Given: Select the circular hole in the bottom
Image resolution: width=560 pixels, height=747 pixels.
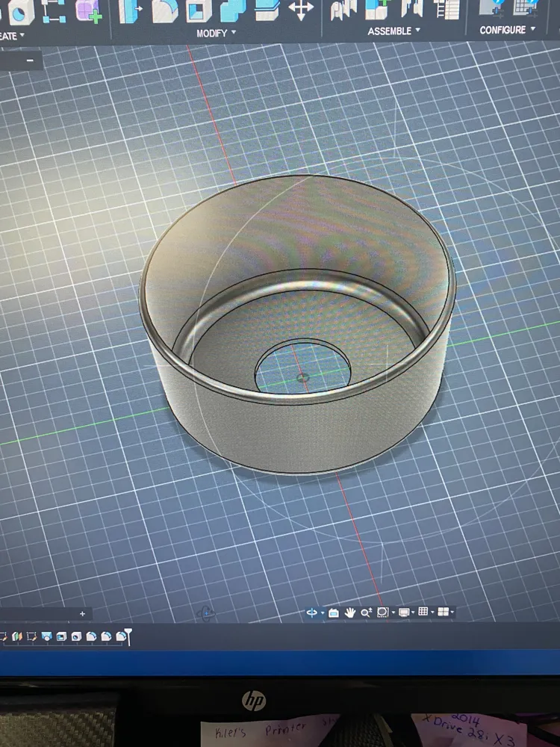Looking at the screenshot, I should (303, 366).
